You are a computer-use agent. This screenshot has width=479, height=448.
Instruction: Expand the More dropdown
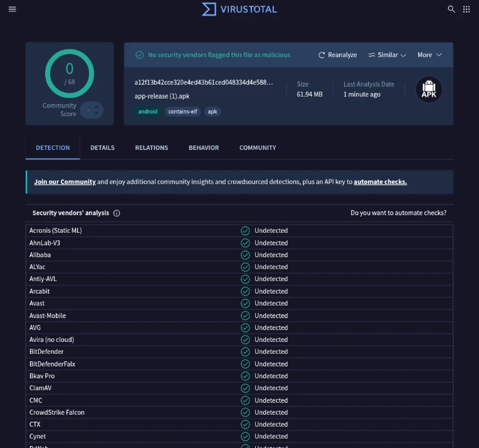point(429,55)
